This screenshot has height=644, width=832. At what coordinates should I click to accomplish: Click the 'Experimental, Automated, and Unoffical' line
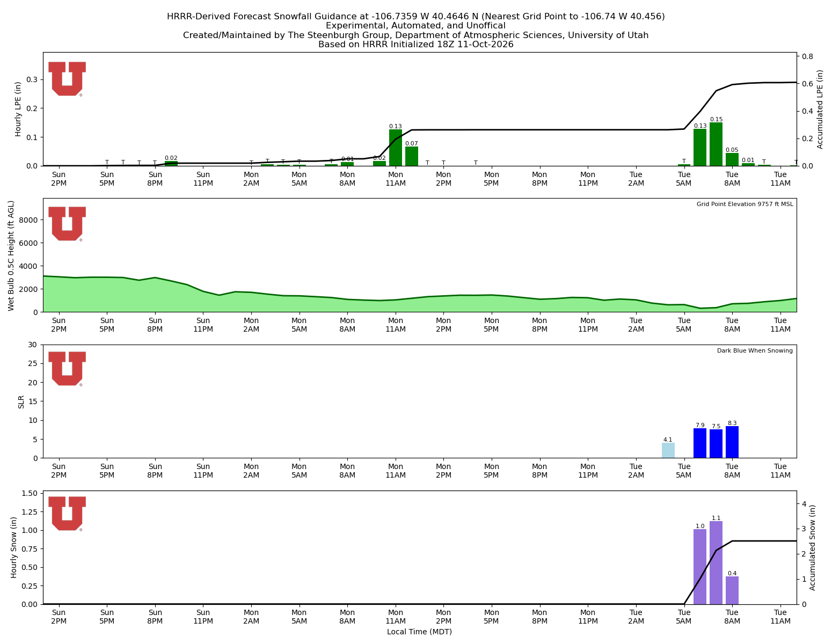pos(416,26)
